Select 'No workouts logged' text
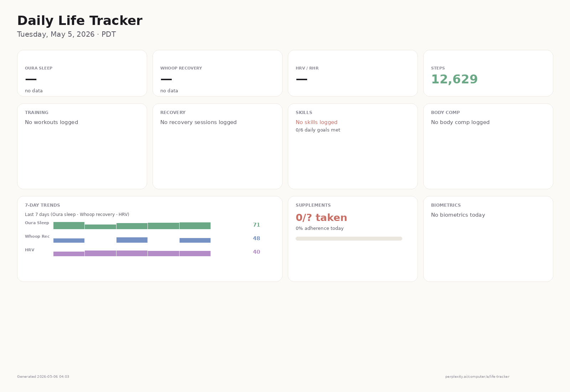The width and height of the screenshot is (570, 392). tap(51, 122)
